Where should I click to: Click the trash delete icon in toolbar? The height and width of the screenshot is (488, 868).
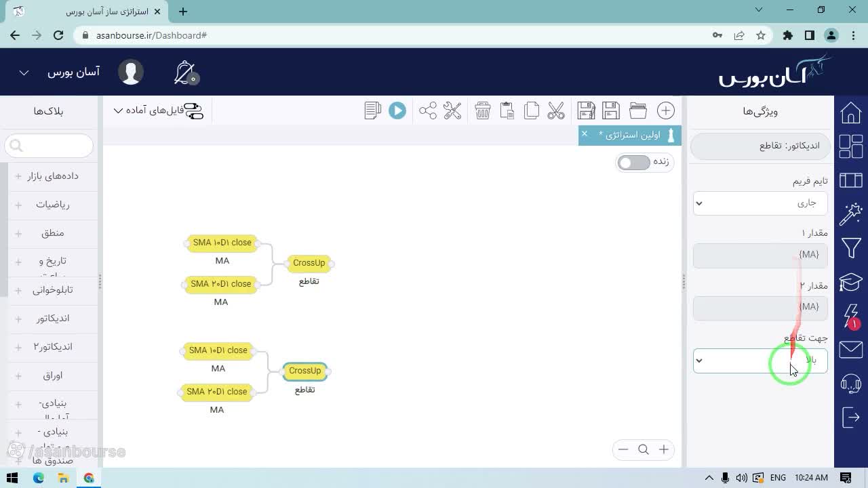pos(482,110)
